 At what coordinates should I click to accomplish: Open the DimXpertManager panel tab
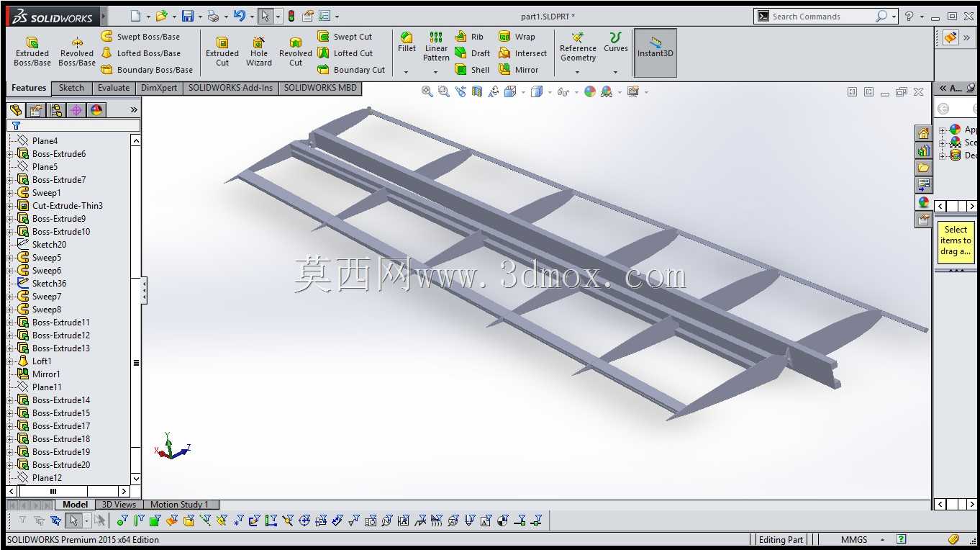tap(76, 110)
